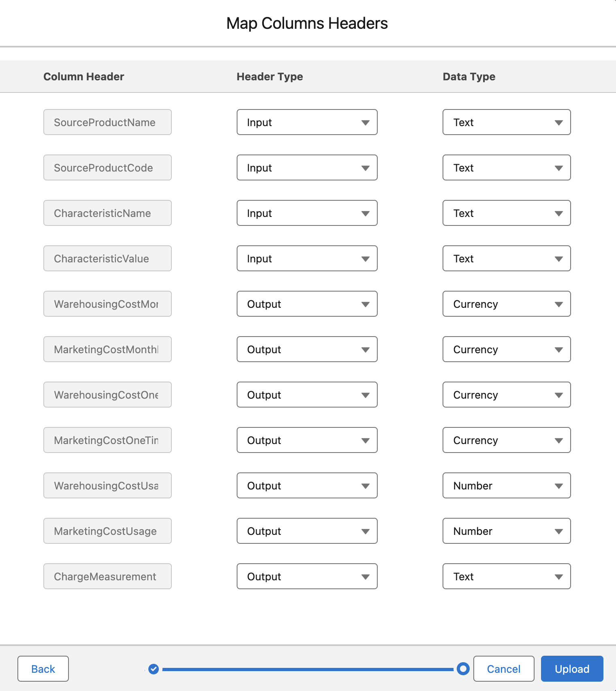Screen dimensions: 616x691
Task: Open Number dropdown for WarehousingCostUsa row
Action: click(507, 485)
